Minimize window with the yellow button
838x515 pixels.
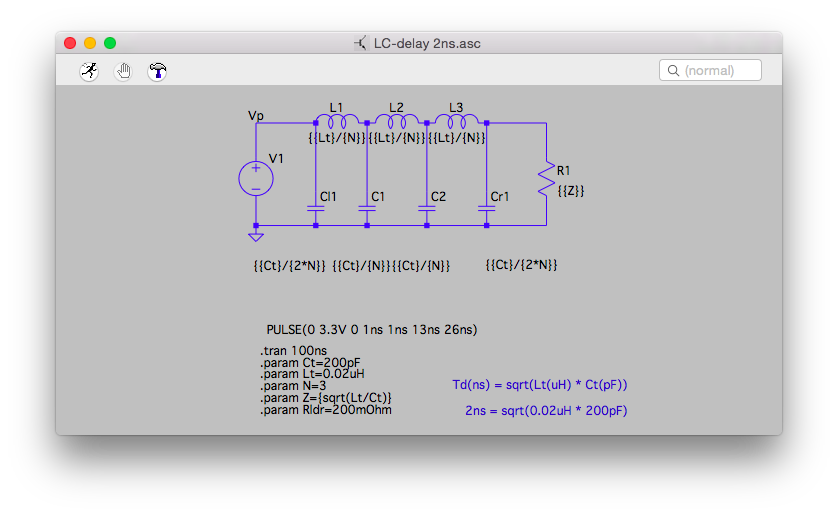pos(90,43)
